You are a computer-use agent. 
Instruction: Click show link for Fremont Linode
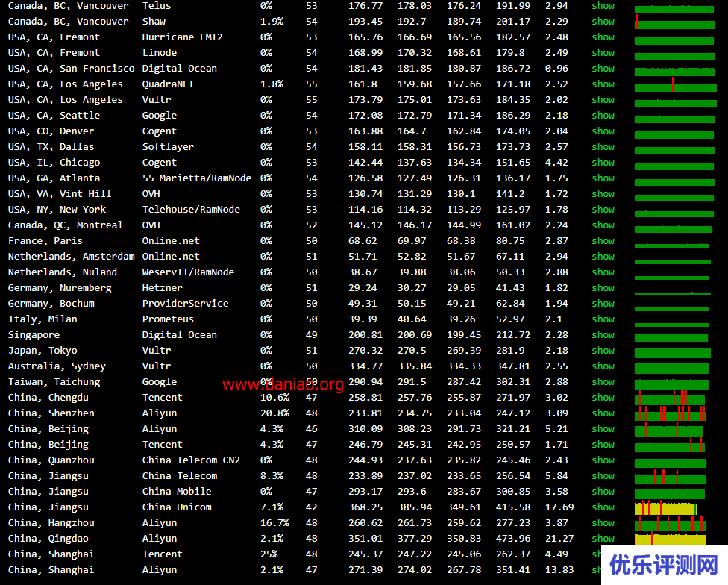603,53
